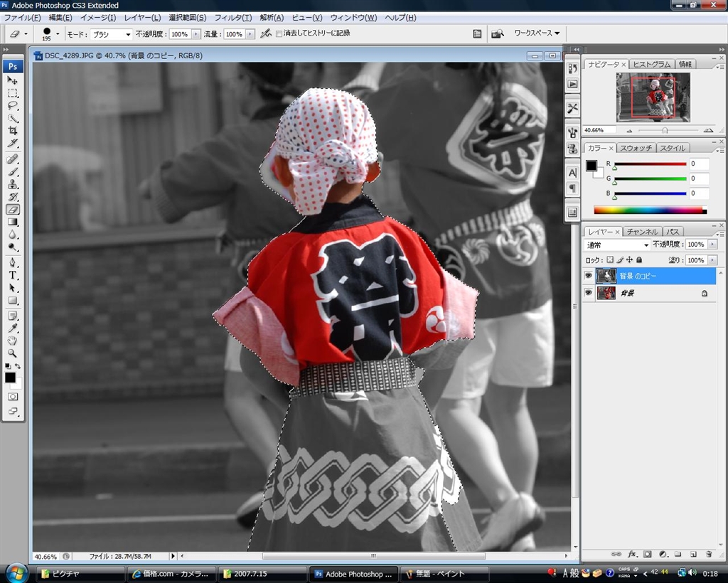Image resolution: width=728 pixels, height=583 pixels.
Task: Enable the airbrush option in options bar
Action: point(266,33)
